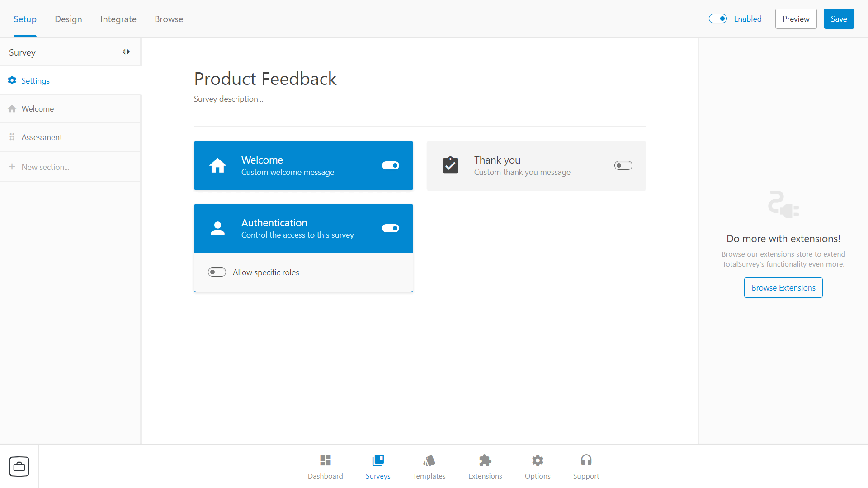Click the Browse Extensions button

coord(783,287)
